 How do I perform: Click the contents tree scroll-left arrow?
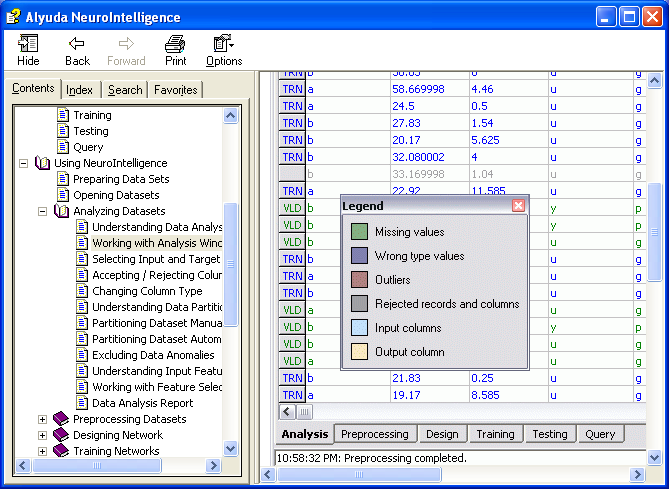[x=23, y=465]
